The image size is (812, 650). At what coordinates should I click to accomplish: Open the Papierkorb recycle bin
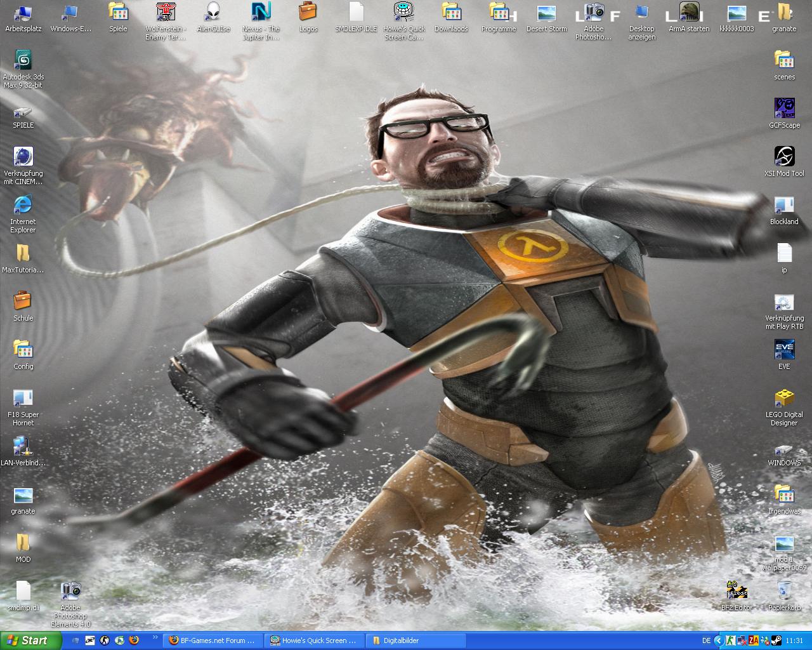784,596
